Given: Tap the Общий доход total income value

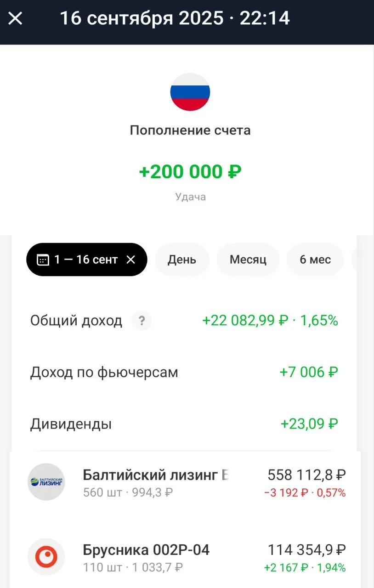Looking at the screenshot, I should pos(270,321).
